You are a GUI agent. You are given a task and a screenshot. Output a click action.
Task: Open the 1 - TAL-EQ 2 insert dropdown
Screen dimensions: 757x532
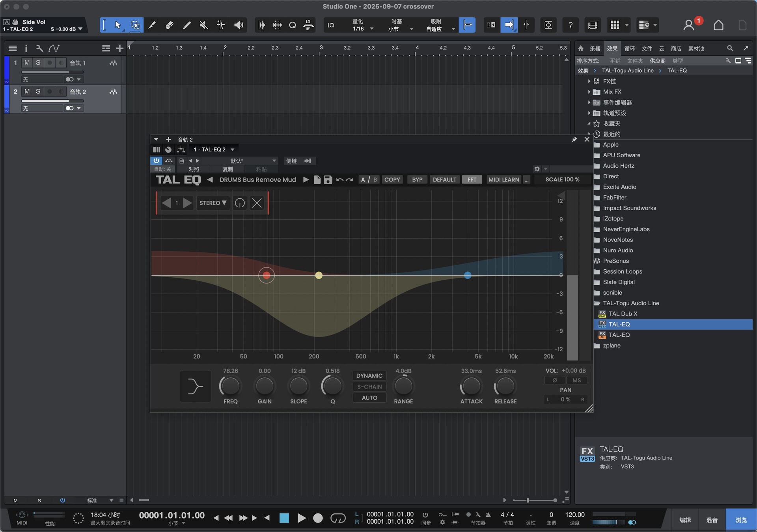click(x=214, y=149)
